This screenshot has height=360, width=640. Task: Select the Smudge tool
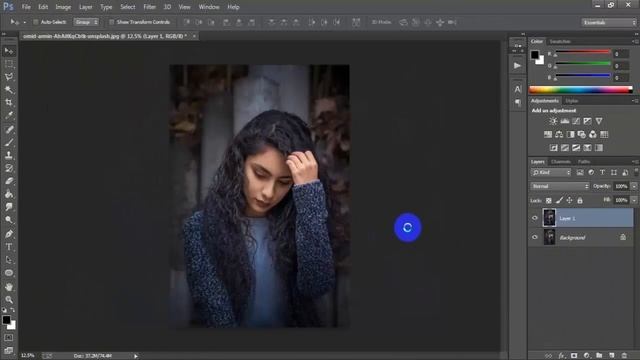coord(9,207)
